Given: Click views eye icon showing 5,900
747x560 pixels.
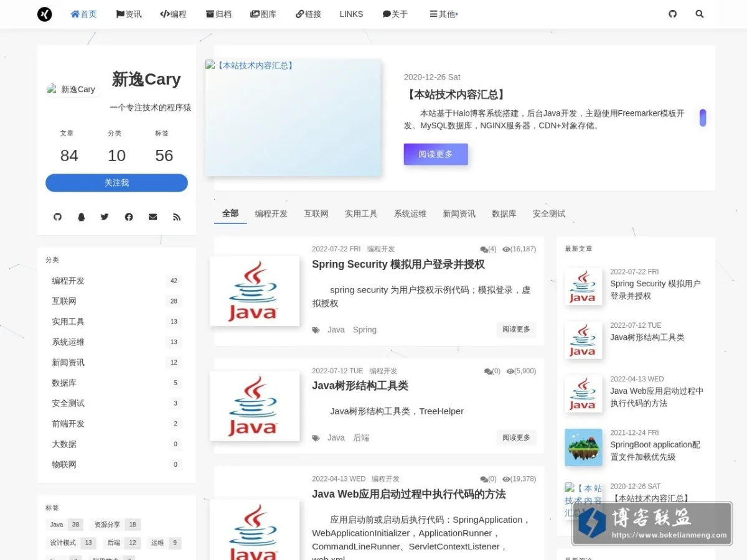Looking at the screenshot, I should point(510,371).
